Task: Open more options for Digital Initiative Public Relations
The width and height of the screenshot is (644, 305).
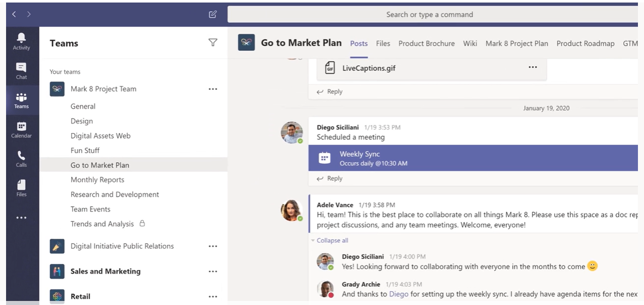Action: point(213,246)
